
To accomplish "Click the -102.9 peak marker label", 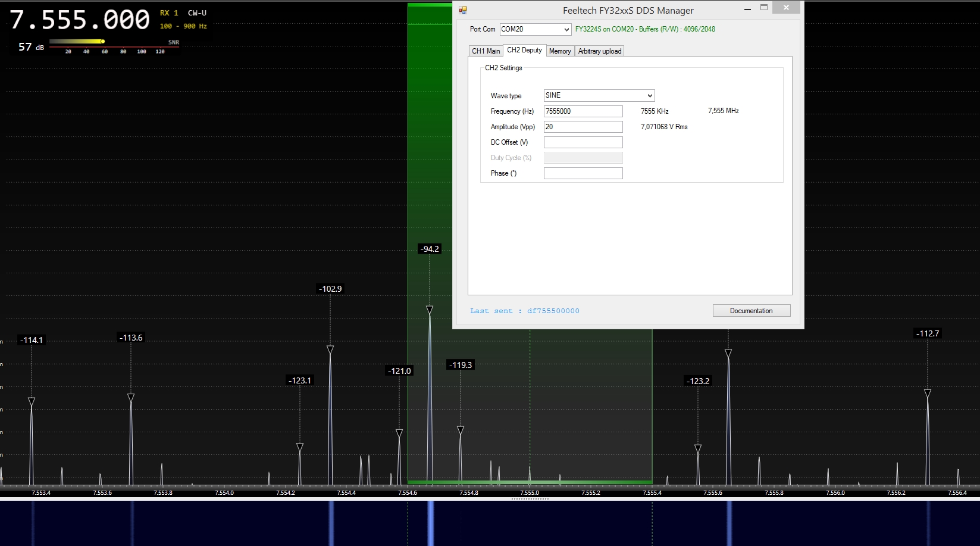I will click(330, 289).
